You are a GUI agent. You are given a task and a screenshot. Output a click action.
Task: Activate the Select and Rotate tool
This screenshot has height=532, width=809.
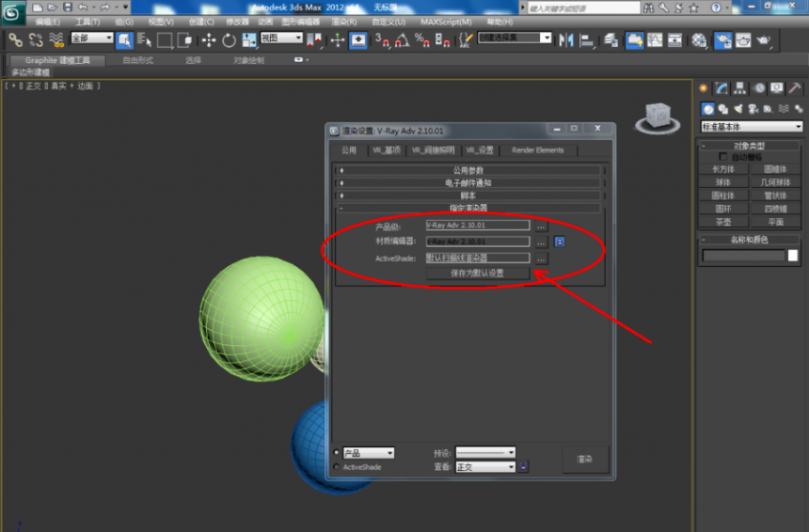tap(229, 39)
